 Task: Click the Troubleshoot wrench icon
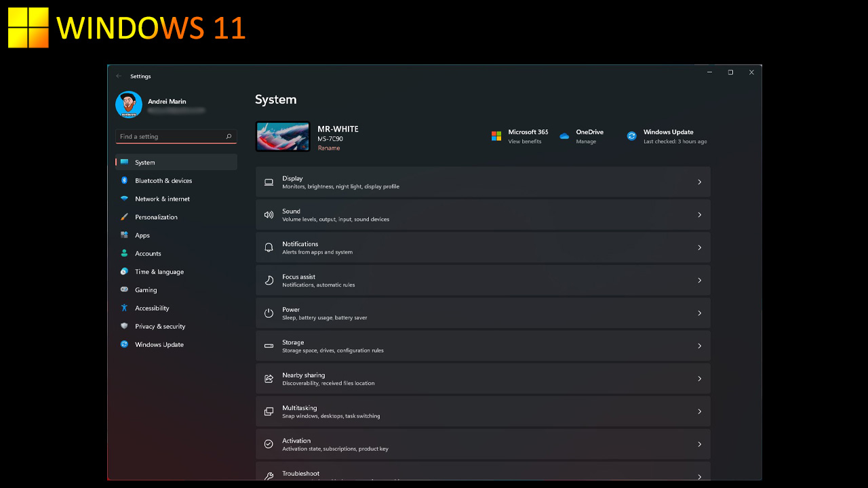click(x=269, y=476)
